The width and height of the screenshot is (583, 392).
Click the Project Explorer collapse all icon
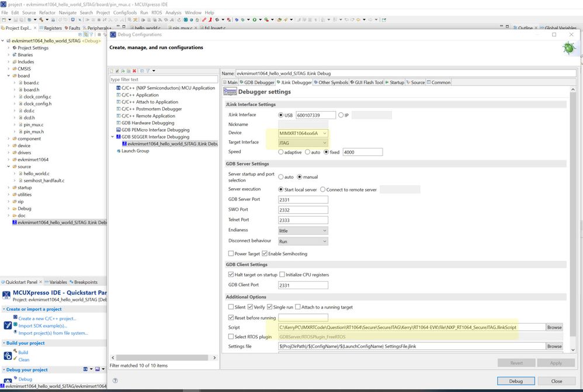point(79,34)
